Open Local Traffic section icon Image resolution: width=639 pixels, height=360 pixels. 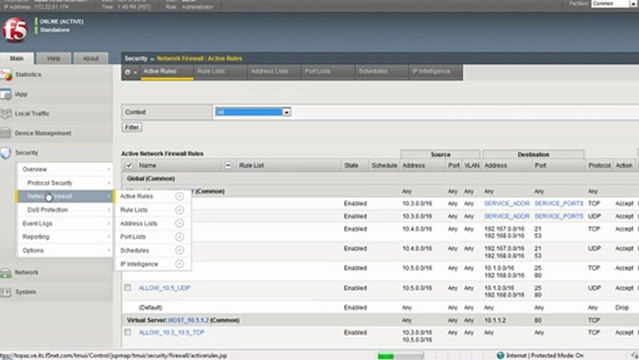[6, 114]
